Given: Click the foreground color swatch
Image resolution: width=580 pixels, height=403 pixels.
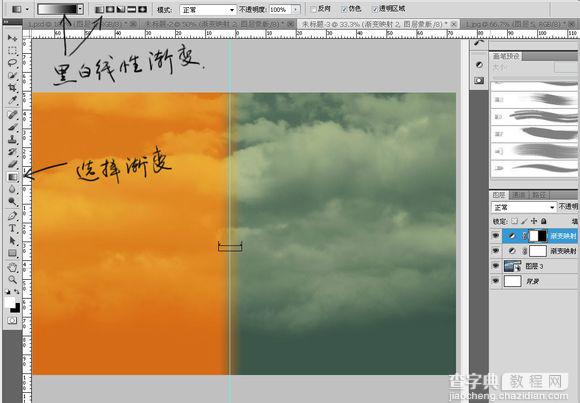Looking at the screenshot, I should 9,303.
